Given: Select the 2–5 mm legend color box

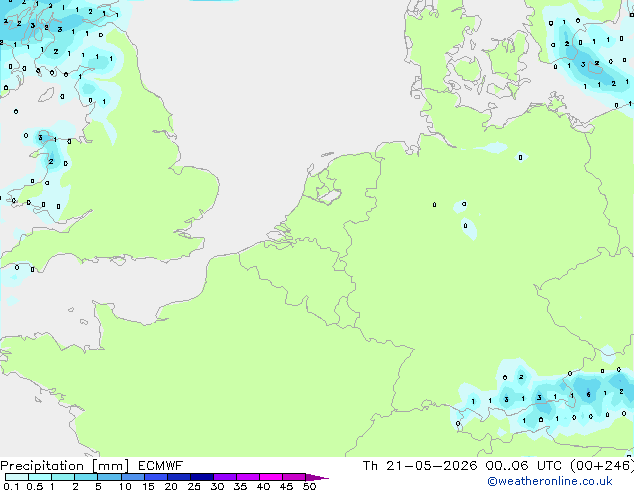Looking at the screenshot, I should point(86,477).
